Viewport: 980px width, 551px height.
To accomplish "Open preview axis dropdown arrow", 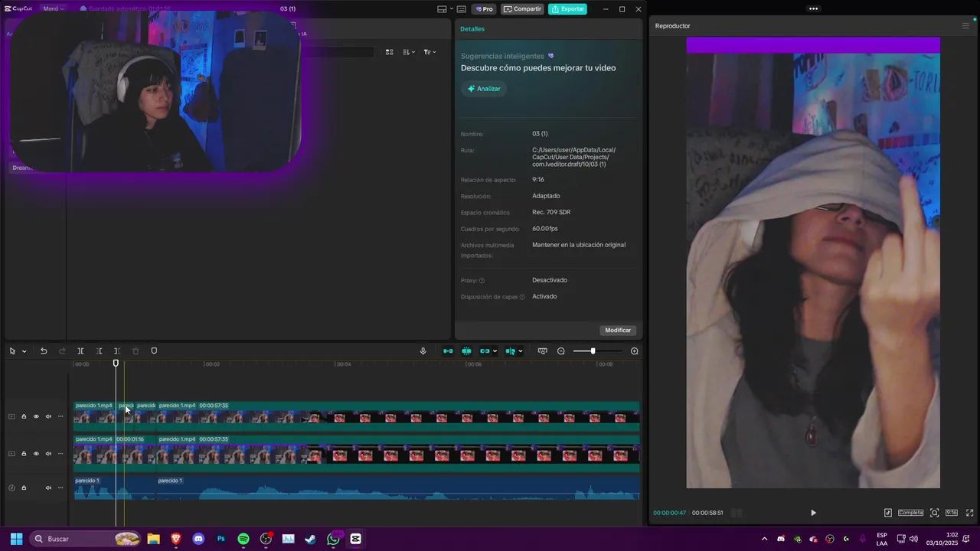I will tap(521, 351).
